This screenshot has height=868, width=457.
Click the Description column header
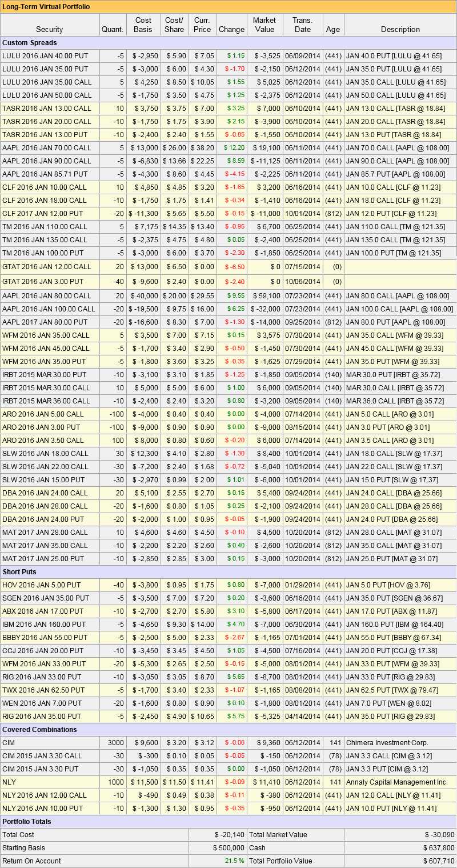(400, 29)
